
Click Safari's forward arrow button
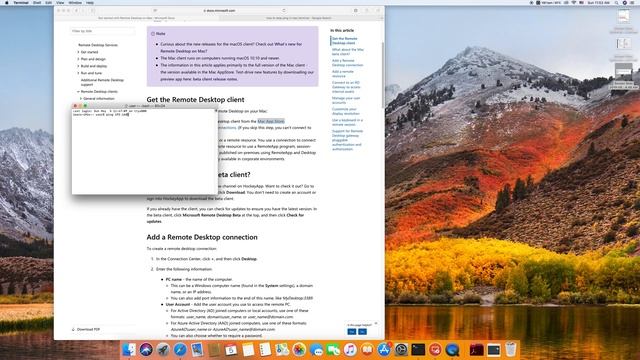click(x=83, y=11)
